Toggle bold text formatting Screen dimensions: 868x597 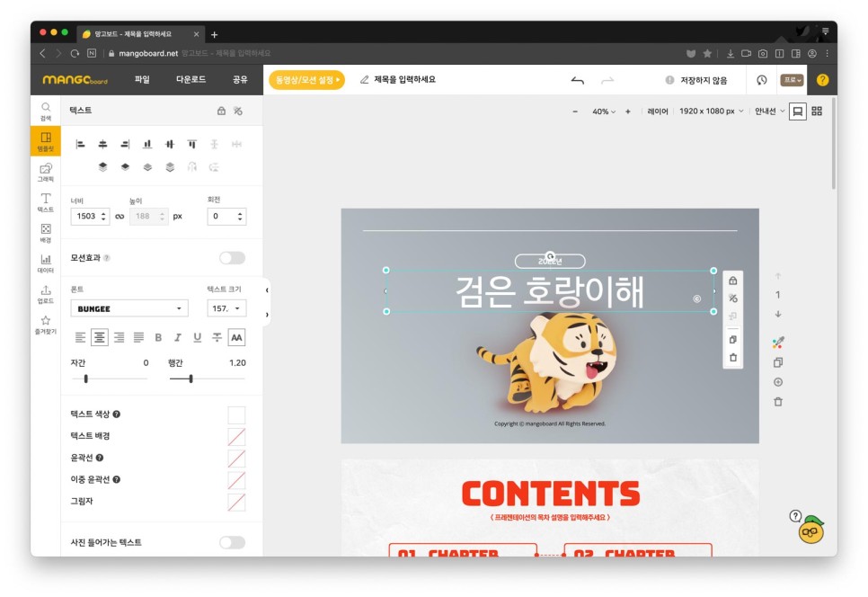tap(158, 337)
